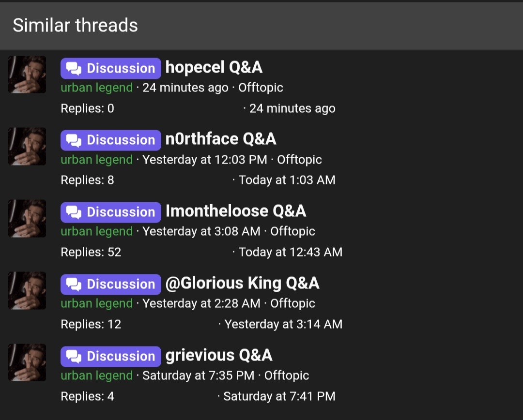Click Discussion tag on grievious thread
523x420 pixels.
tap(111, 356)
